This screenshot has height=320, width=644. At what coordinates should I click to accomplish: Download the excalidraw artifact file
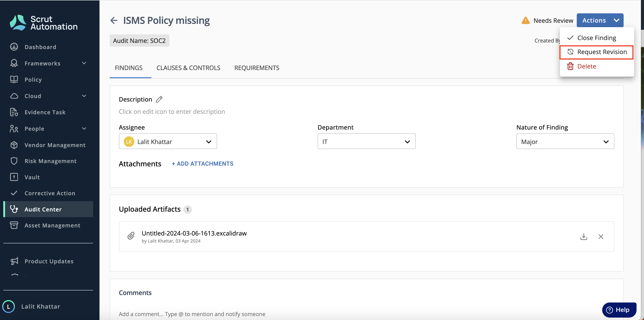point(584,237)
